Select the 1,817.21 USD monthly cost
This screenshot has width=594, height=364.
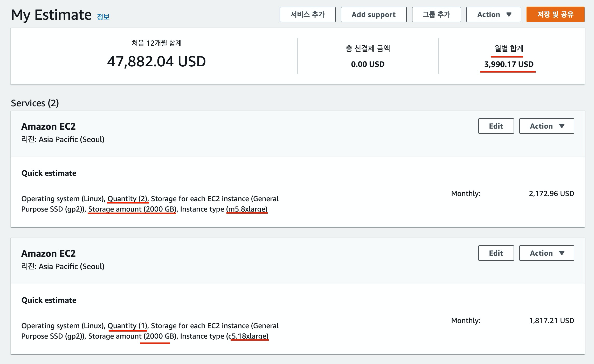[551, 320]
